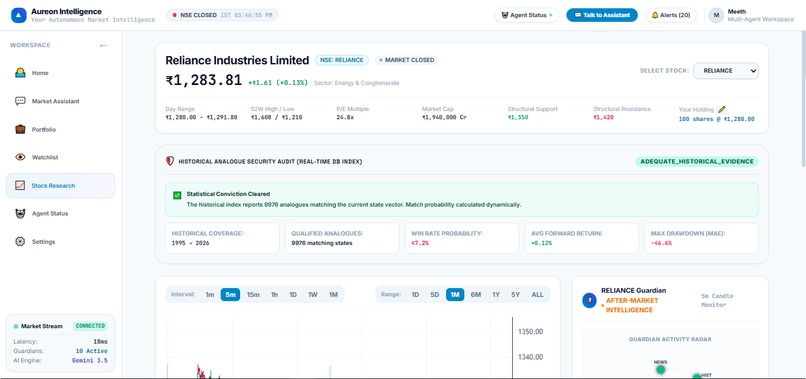Click Market Cap value ₹1,940,000 Cr
806x379 pixels.
(444, 118)
